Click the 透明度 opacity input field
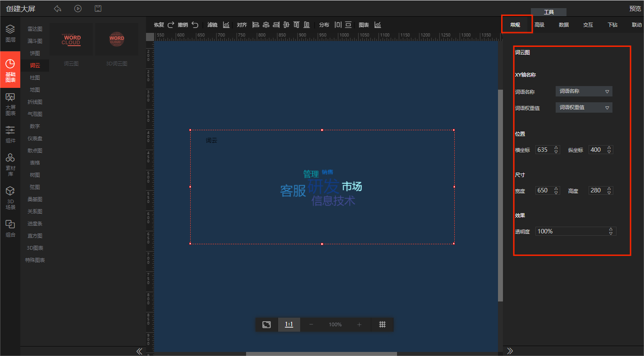 coord(570,231)
